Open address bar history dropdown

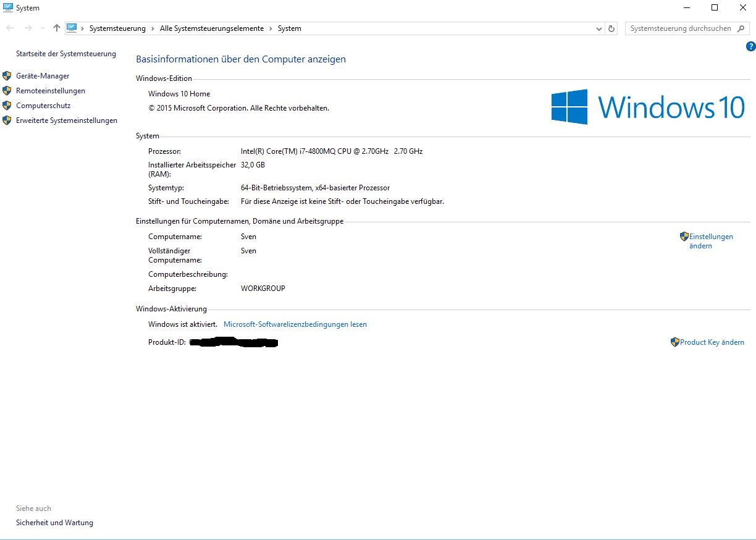pos(599,28)
